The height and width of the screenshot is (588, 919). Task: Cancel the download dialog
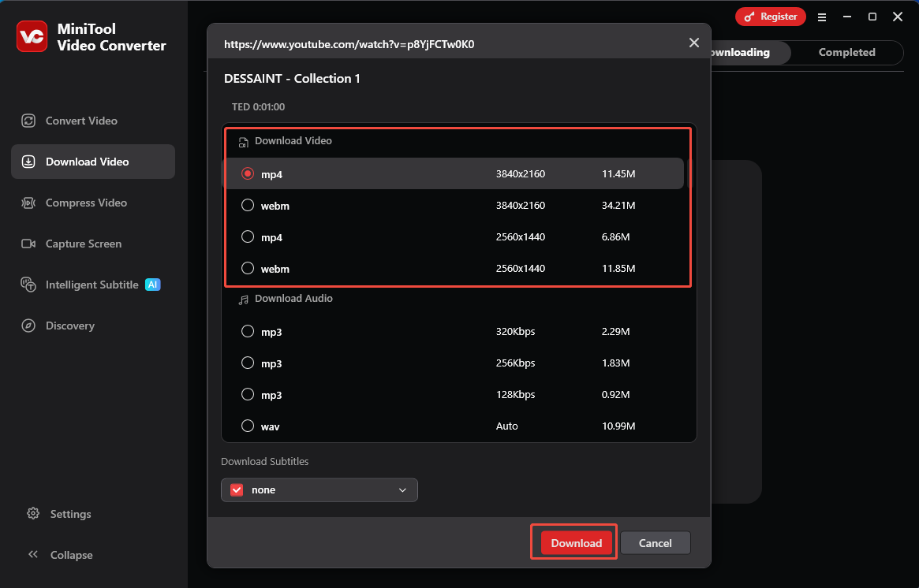656,542
